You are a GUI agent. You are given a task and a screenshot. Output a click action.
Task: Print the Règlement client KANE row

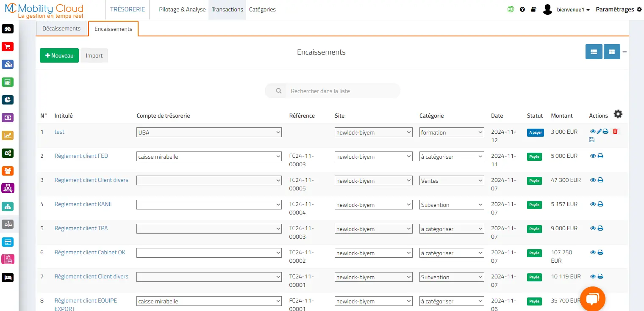600,204
